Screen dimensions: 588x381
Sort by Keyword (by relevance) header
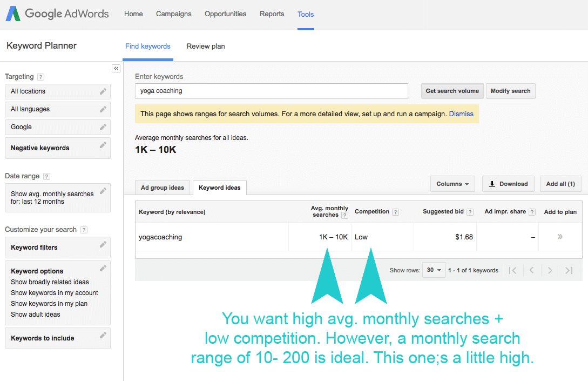pos(172,212)
